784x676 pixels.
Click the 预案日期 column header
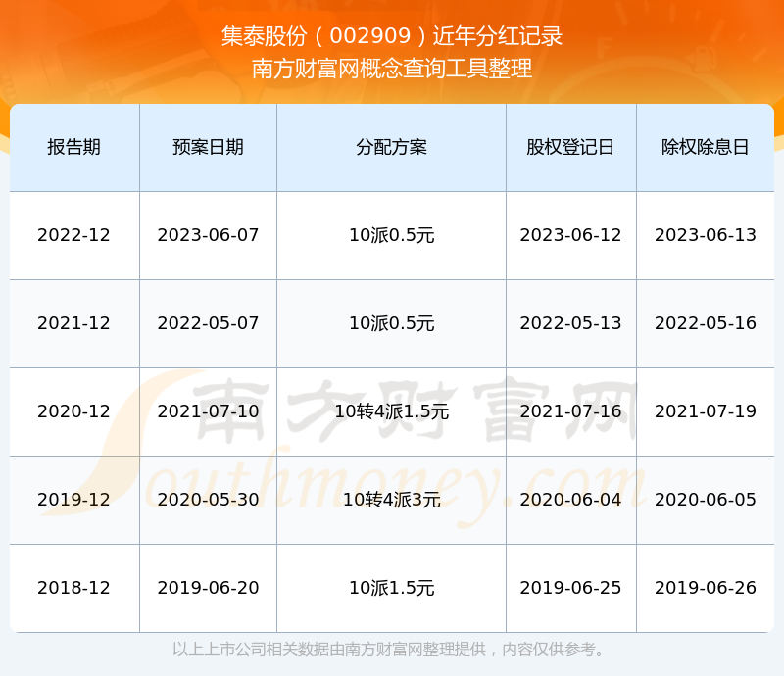(208, 147)
